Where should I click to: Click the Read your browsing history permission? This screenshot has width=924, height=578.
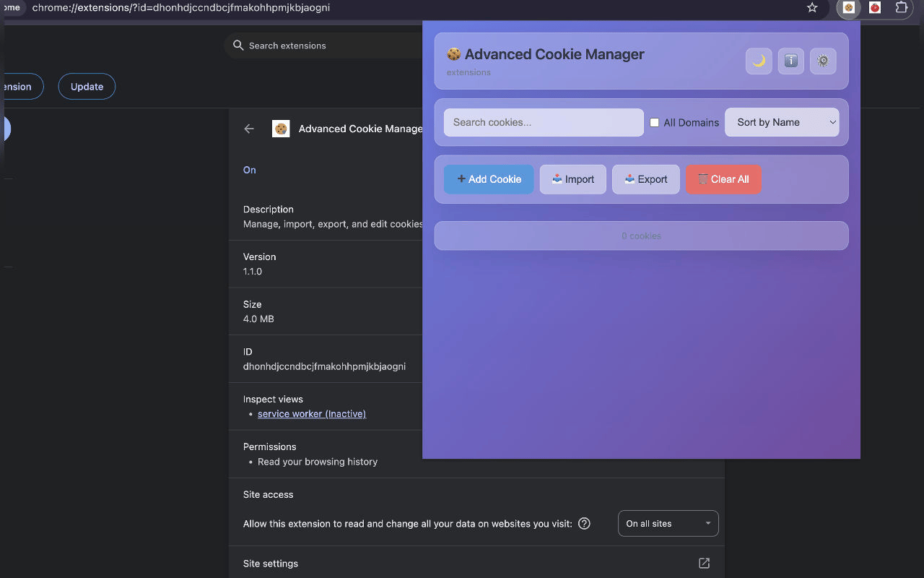coord(318,462)
